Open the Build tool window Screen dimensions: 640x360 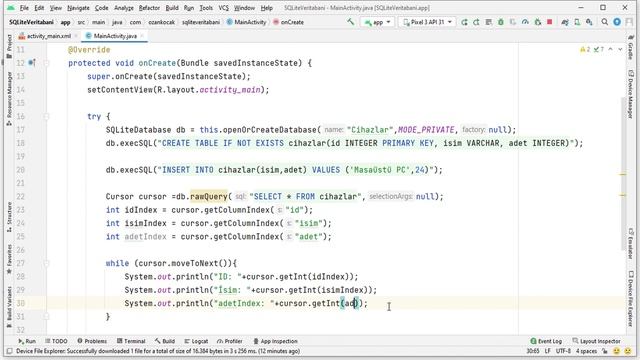point(165,341)
